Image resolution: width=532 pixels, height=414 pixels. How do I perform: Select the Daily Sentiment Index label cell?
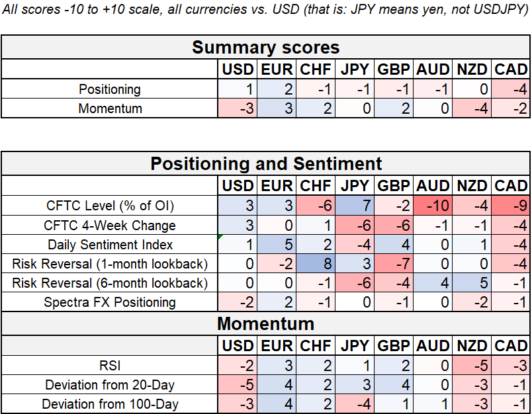tap(110, 245)
